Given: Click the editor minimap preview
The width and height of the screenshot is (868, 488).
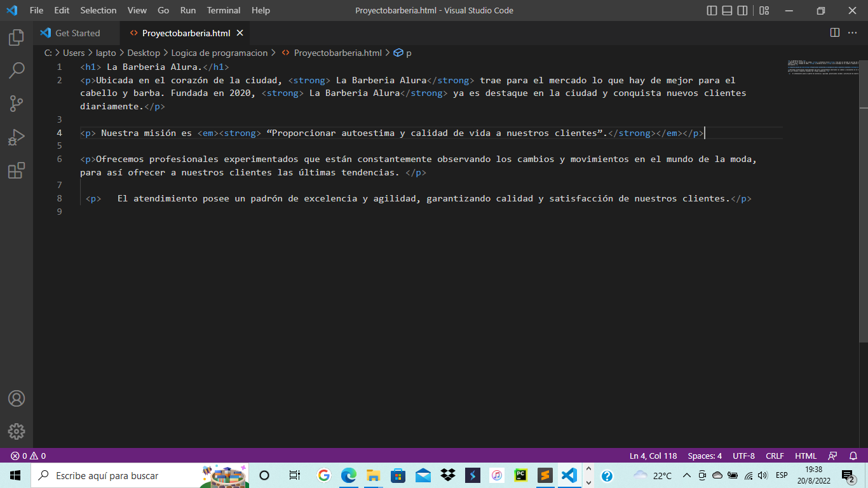Looking at the screenshot, I should coord(823,67).
